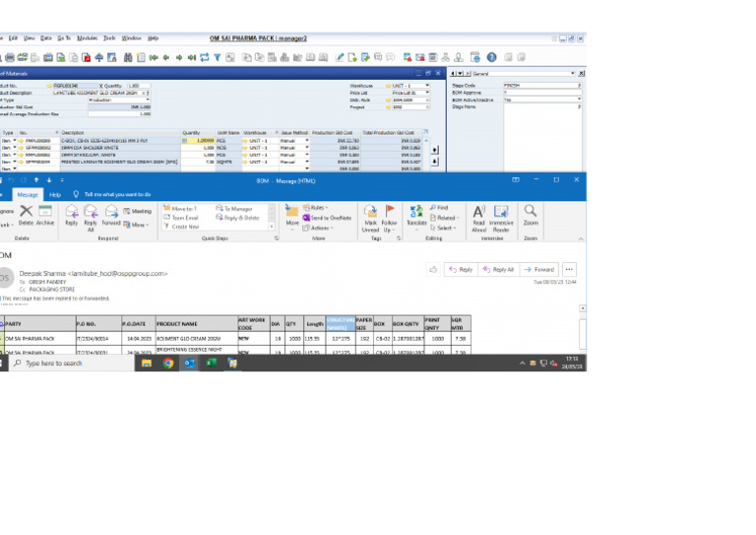Click Reply All in the ribbon Respond group

[x=91, y=218]
